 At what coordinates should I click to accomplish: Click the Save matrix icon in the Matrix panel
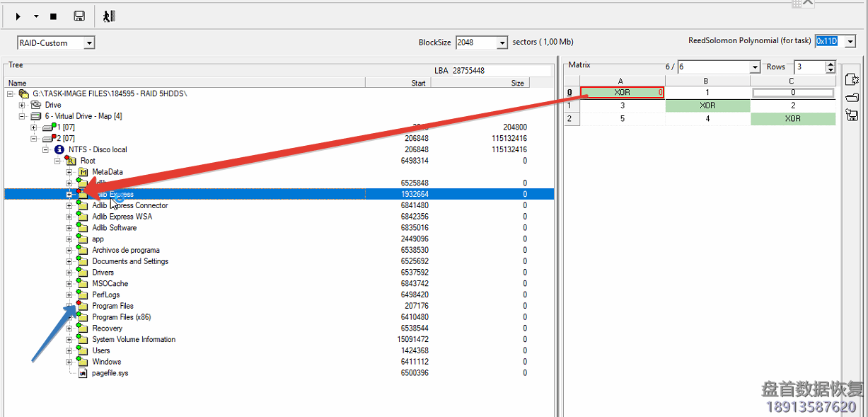[852, 114]
